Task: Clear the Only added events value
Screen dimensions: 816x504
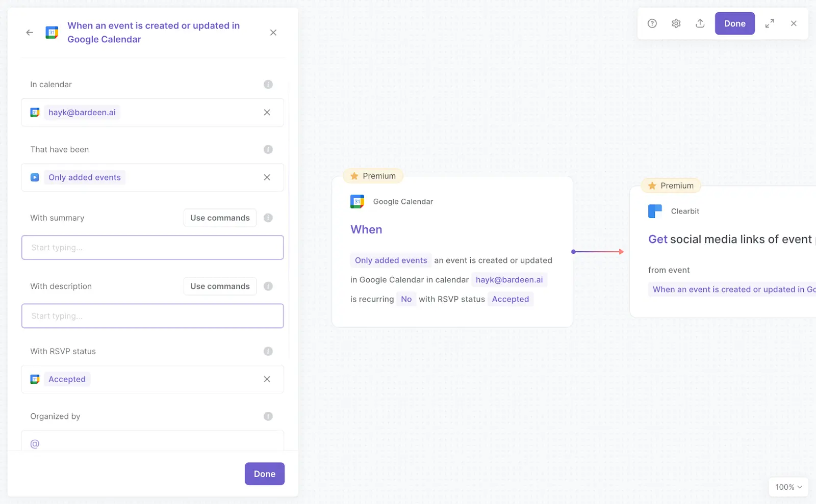Action: [x=267, y=177]
